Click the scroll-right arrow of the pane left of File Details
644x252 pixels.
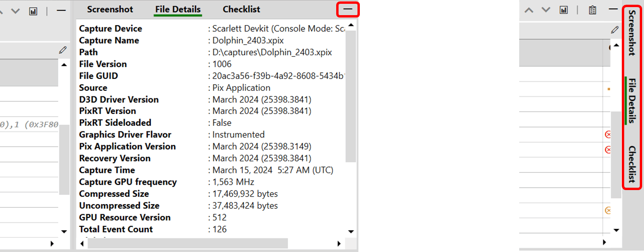(52, 243)
